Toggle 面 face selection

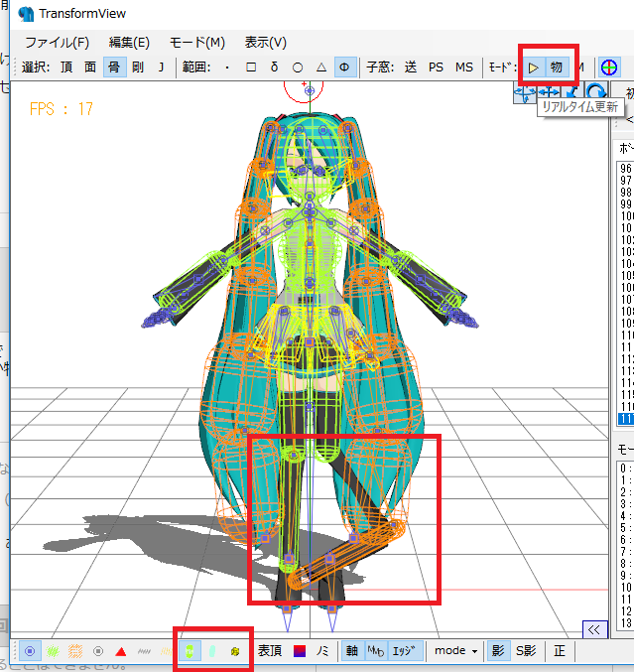pos(90,67)
